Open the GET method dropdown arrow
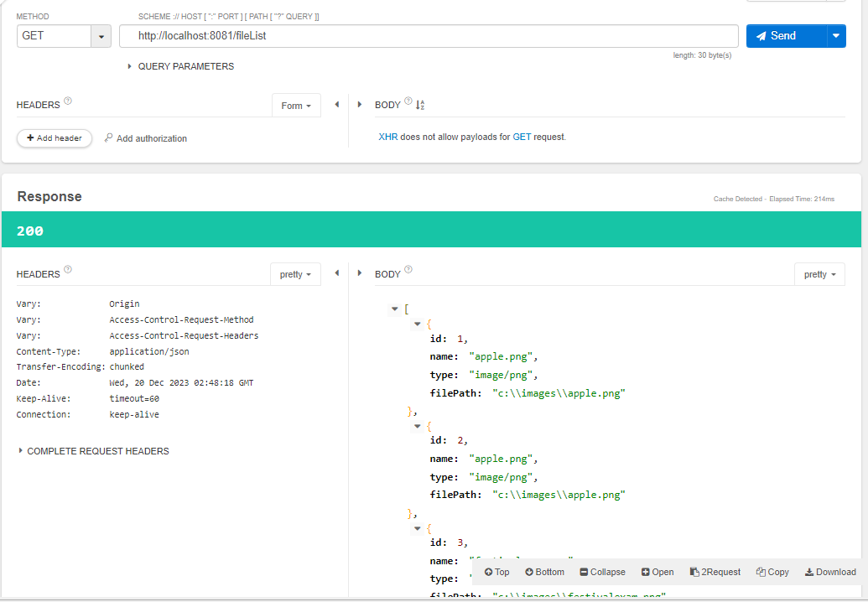 pos(101,37)
